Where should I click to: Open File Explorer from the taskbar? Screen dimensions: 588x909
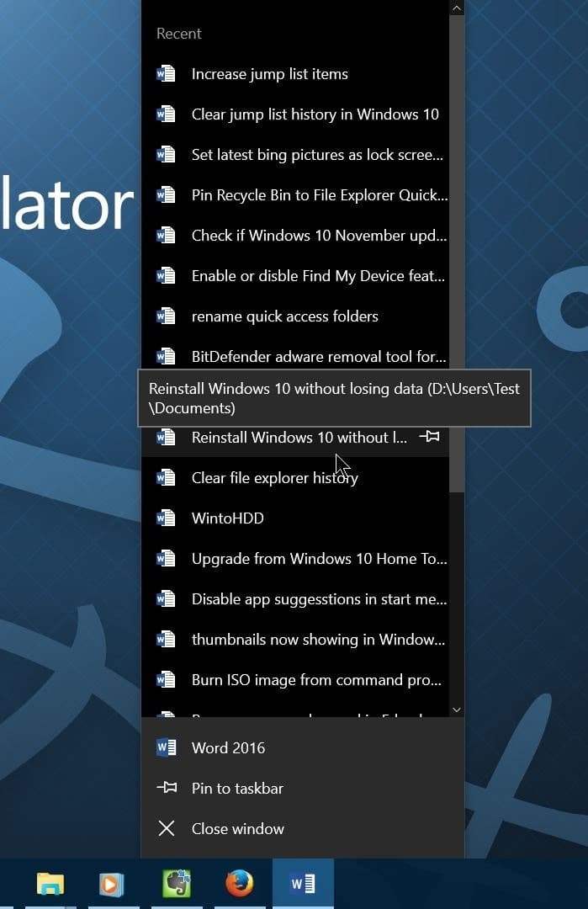(x=50, y=884)
